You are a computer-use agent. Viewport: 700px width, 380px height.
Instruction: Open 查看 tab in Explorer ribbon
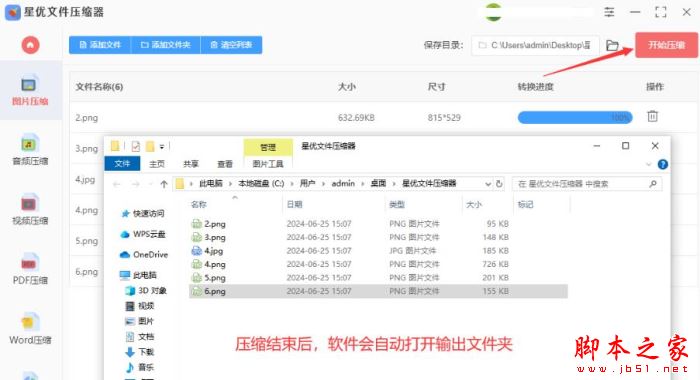coord(225,164)
